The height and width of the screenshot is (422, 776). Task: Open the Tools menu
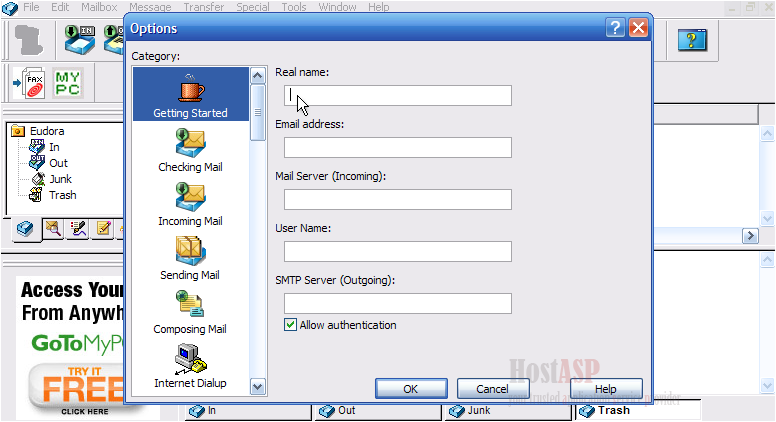tap(294, 7)
